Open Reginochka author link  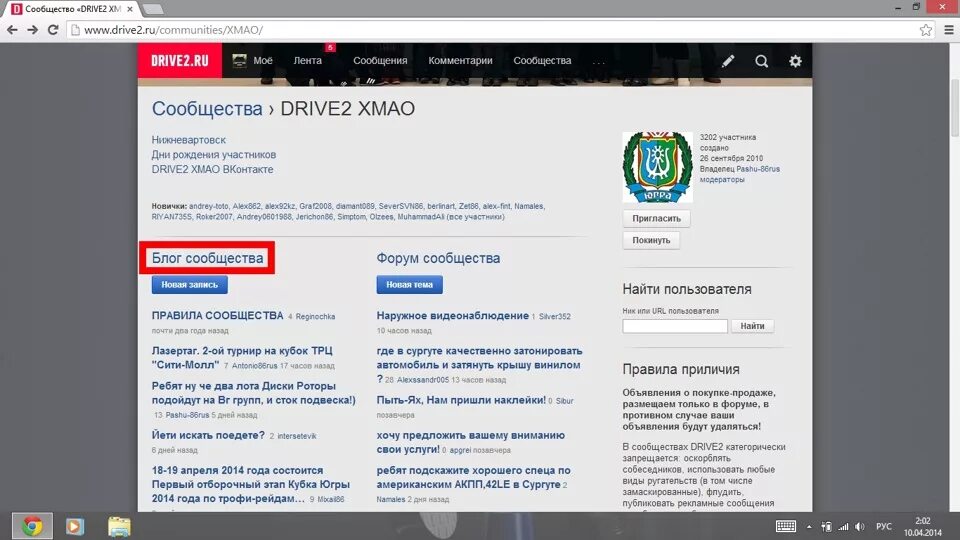pyautogui.click(x=315, y=317)
